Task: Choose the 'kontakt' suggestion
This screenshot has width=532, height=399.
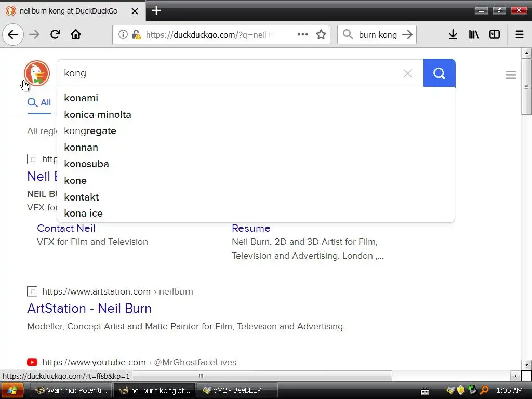Action: (256, 197)
